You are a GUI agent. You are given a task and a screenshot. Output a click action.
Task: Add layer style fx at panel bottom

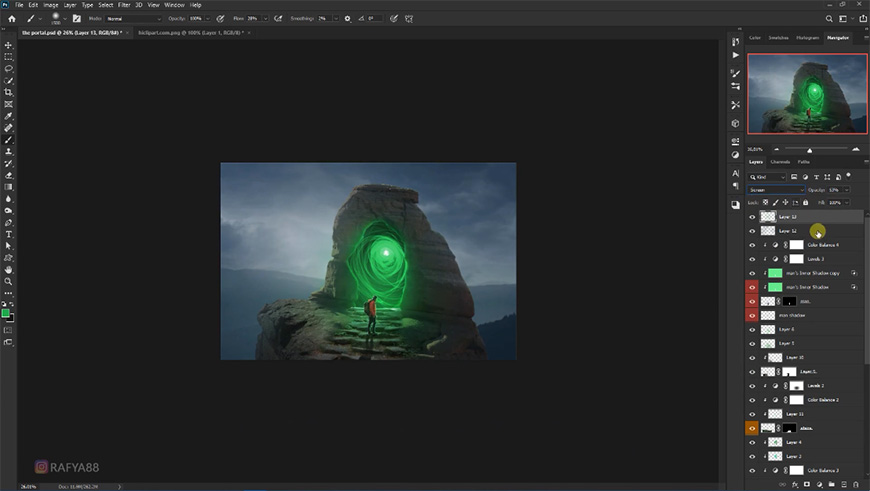(x=795, y=484)
